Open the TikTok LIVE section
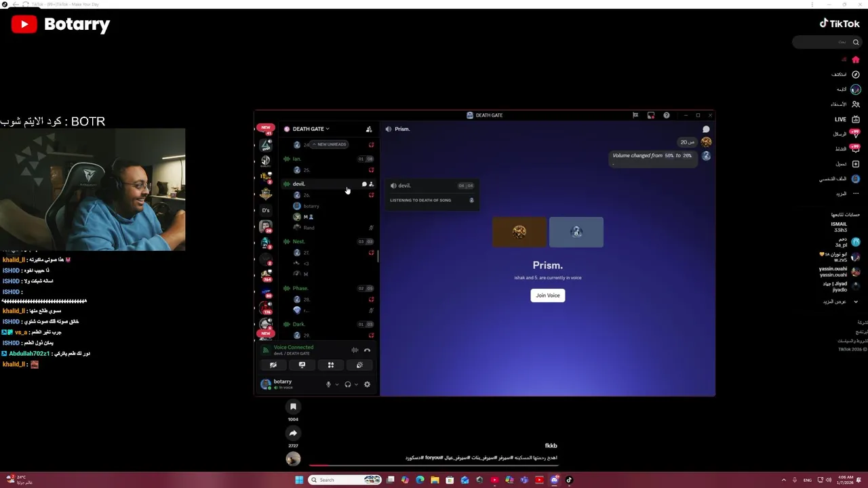This screenshot has width=868, height=488. (846, 119)
